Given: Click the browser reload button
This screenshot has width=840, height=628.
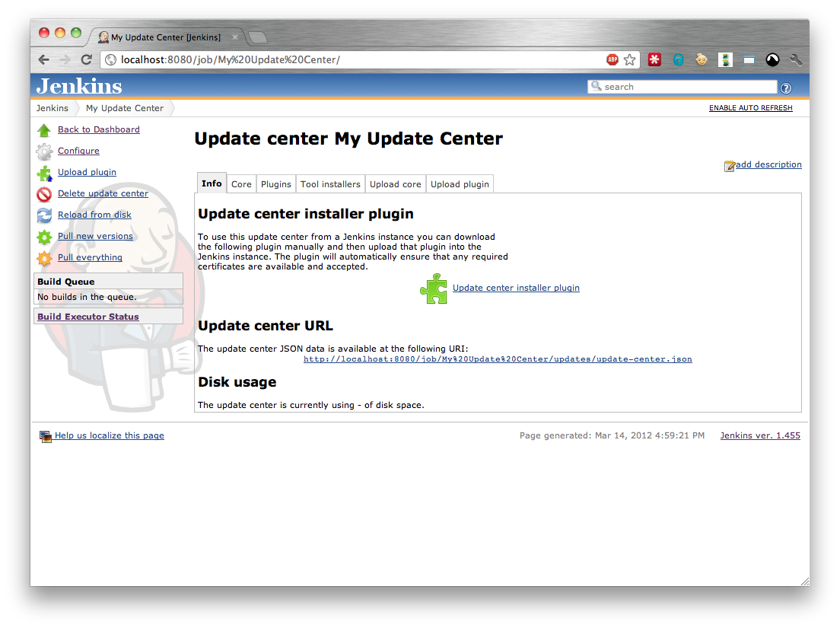Looking at the screenshot, I should click(x=86, y=59).
